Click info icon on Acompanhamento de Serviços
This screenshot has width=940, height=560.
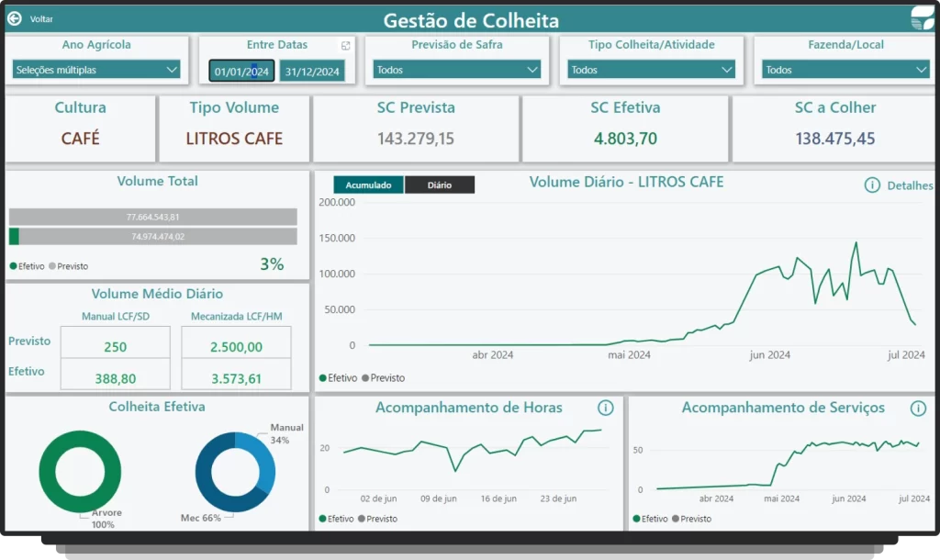[918, 408]
